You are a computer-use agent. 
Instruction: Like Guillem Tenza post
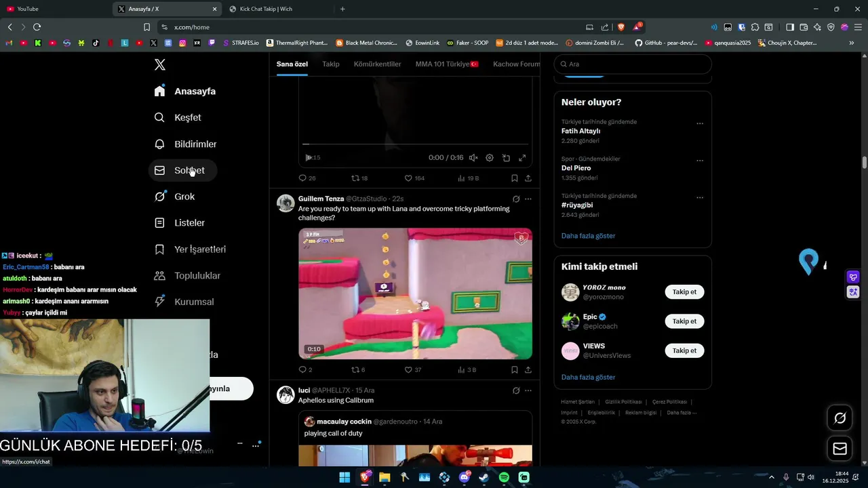point(413,370)
